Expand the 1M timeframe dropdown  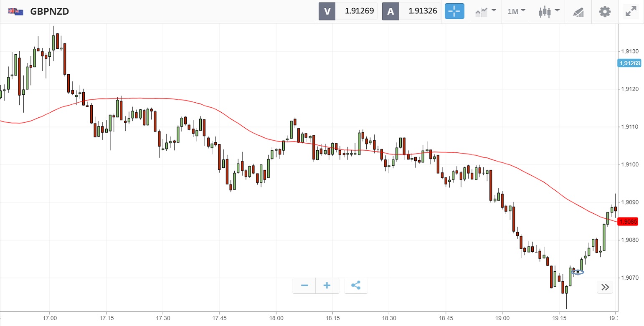click(516, 11)
